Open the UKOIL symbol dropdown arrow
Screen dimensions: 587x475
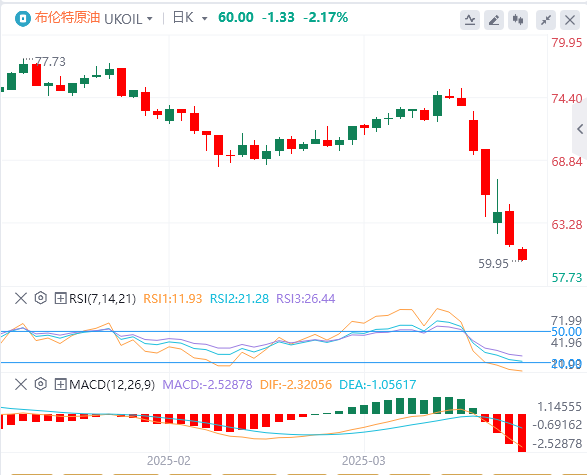click(150, 19)
